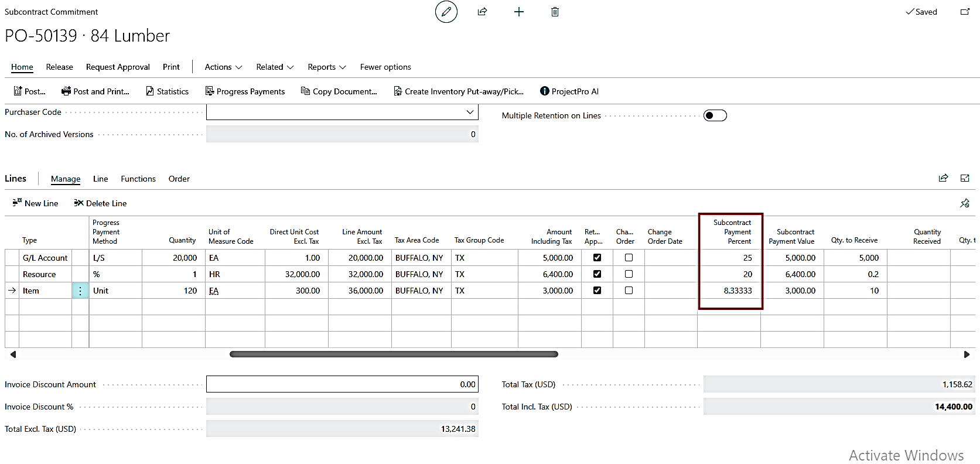Screen dimensions: 980x464
Task: Click the Subcontract Payment Percent column header
Action: click(730, 232)
